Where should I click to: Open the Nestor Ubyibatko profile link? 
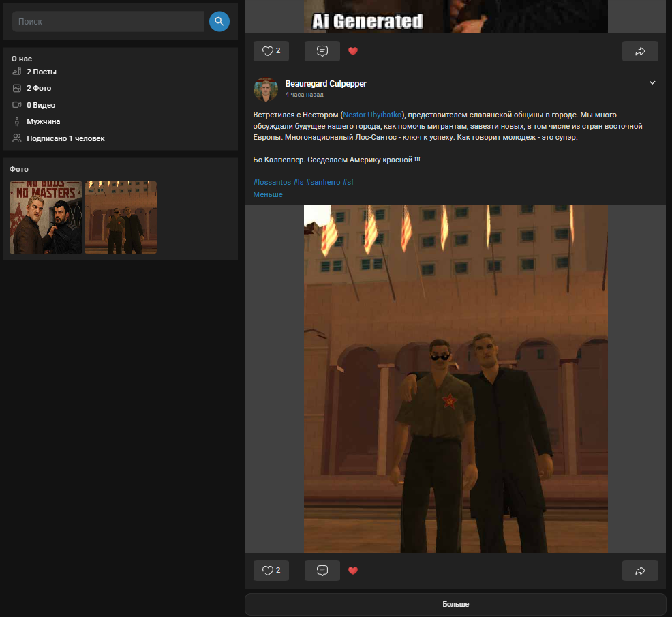(372, 115)
